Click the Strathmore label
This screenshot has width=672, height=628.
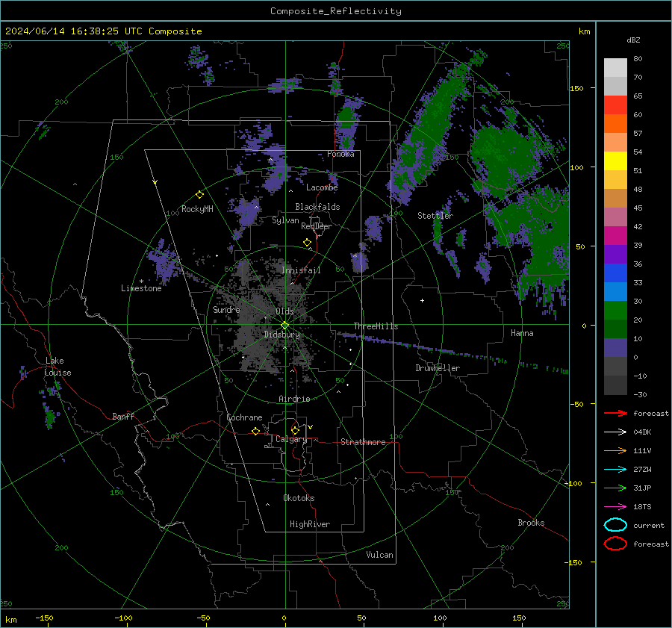click(363, 442)
